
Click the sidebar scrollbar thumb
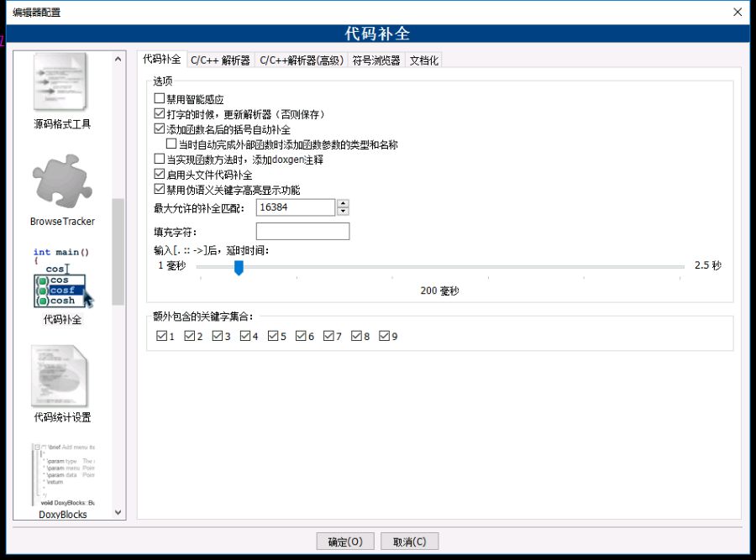coord(118,252)
